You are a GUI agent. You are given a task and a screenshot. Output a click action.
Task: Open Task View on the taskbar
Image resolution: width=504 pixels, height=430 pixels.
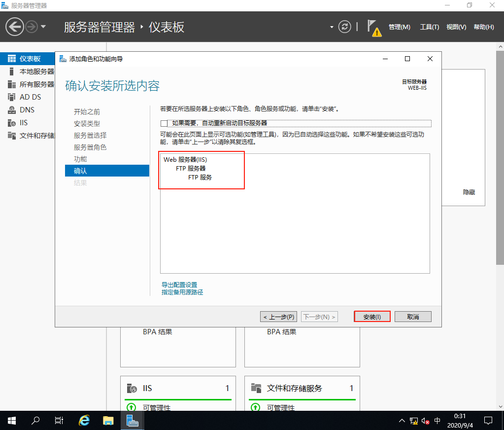[x=59, y=420]
